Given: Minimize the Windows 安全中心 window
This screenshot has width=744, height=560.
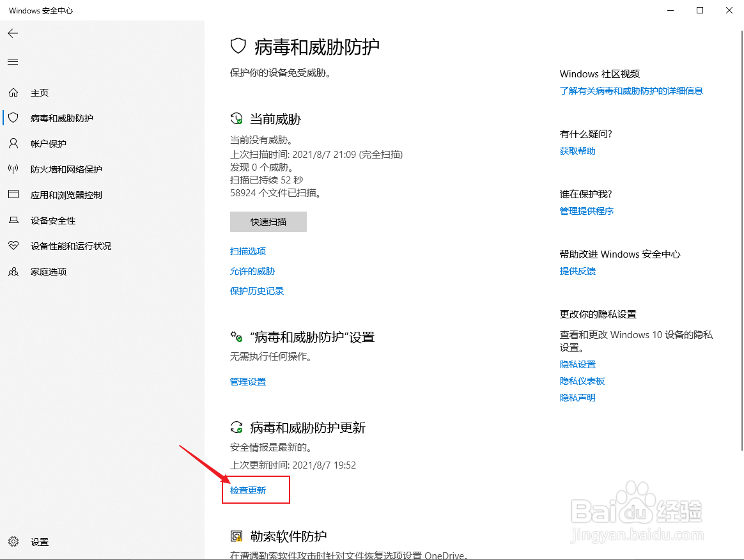Looking at the screenshot, I should coord(670,10).
